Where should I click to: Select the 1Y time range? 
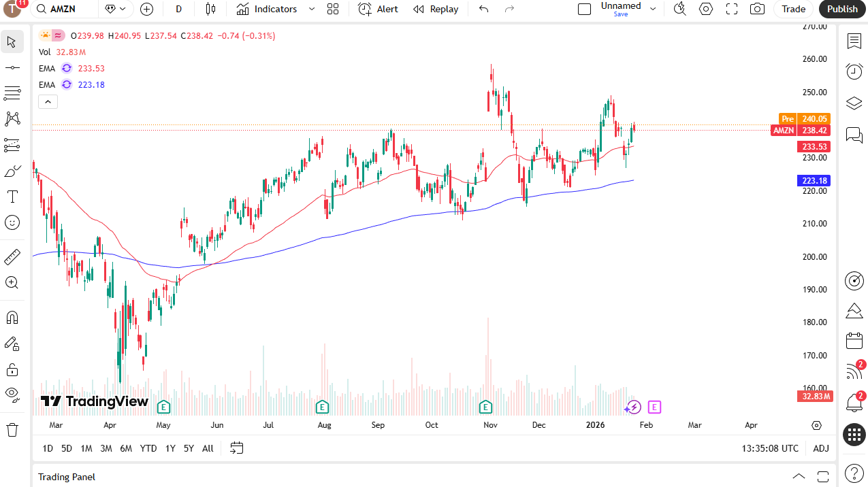pos(170,448)
